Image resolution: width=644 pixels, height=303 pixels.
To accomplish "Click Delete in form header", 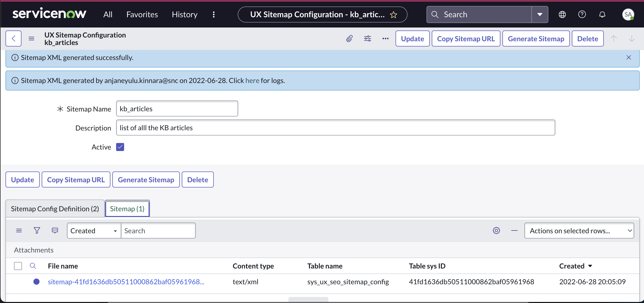I will (588, 38).
